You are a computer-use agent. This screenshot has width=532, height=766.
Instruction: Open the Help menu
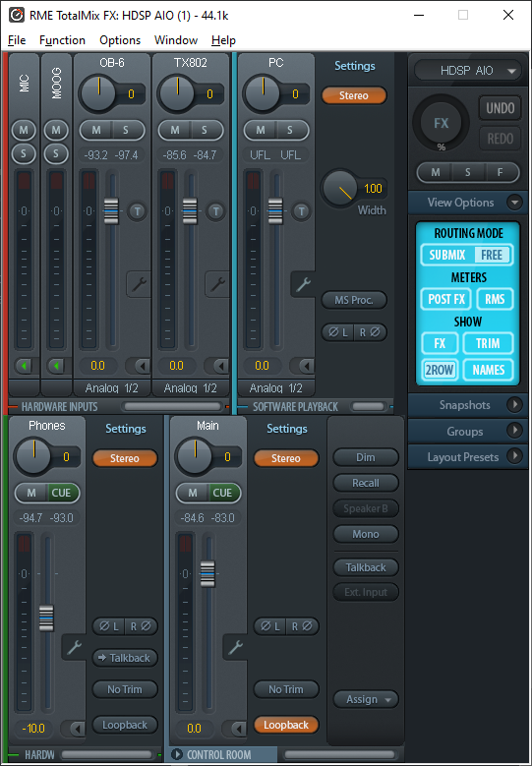(224, 40)
